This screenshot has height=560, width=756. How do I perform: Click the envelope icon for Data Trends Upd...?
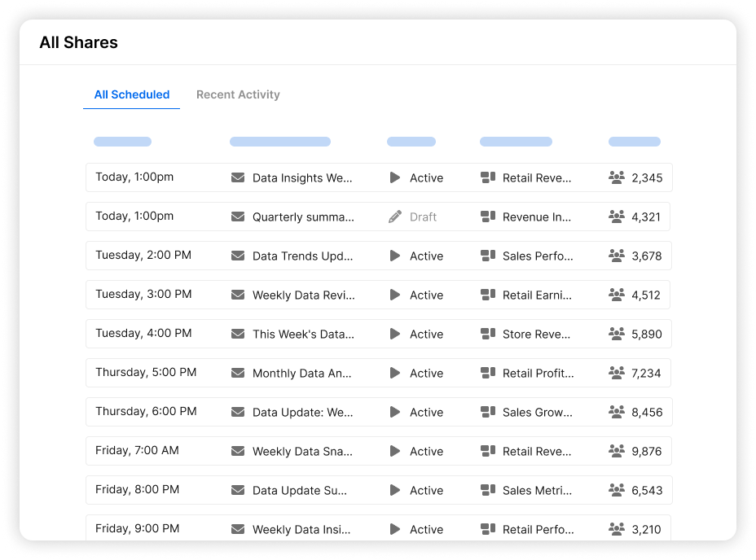(238, 256)
